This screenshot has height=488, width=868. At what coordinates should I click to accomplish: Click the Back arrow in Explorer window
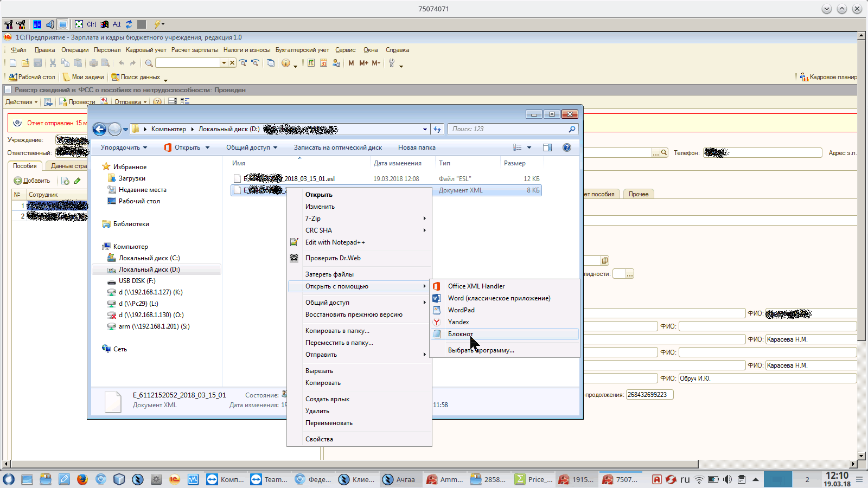tap(99, 129)
